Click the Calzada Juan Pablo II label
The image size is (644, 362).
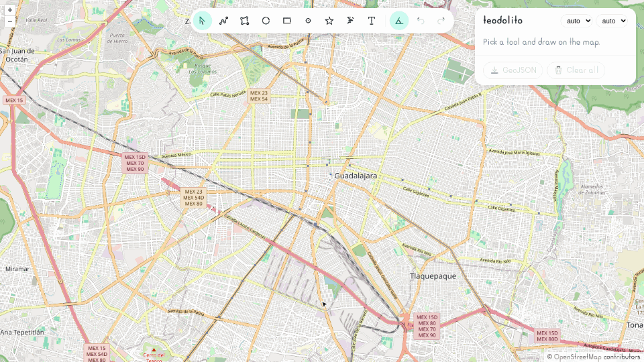tap(463, 102)
